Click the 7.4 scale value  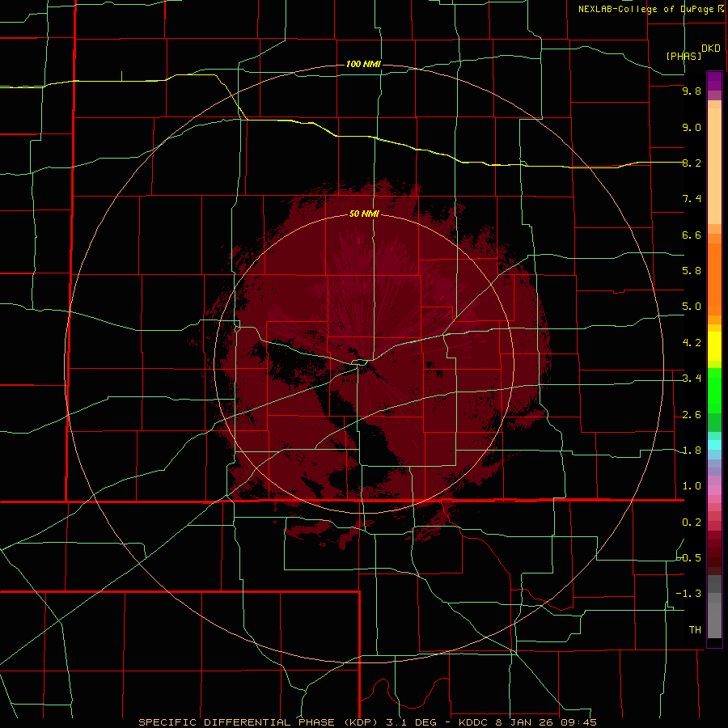point(692,199)
